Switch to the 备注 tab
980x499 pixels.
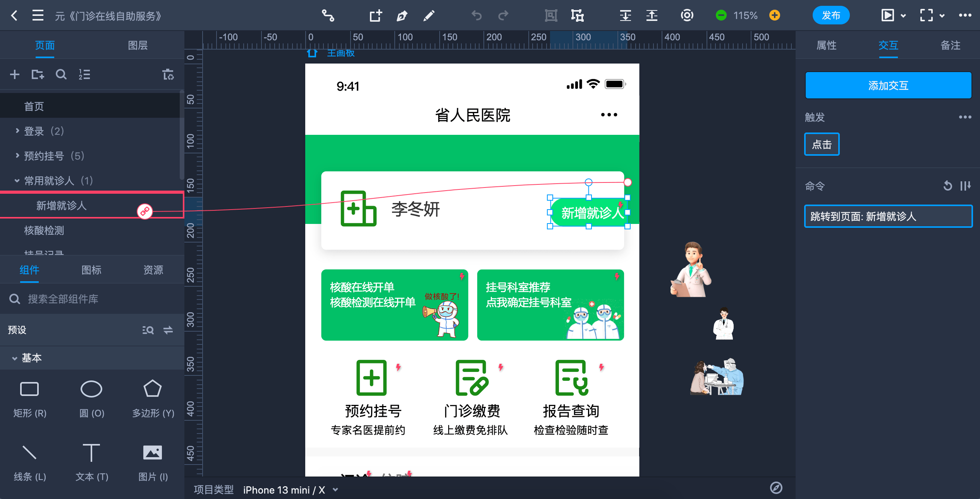pos(950,45)
